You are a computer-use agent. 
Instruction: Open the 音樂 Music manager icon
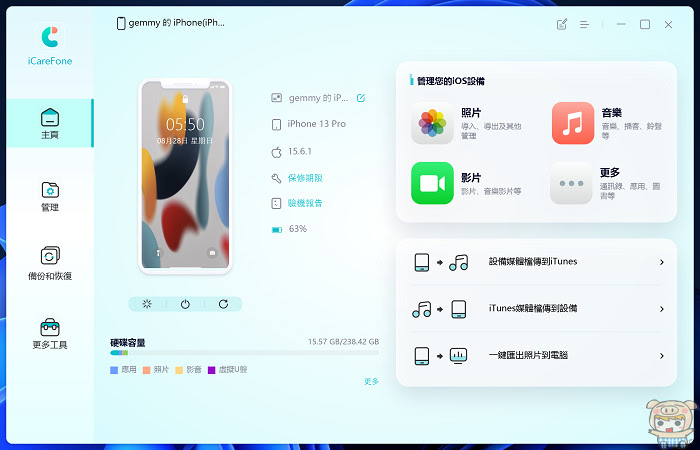pyautogui.click(x=573, y=123)
